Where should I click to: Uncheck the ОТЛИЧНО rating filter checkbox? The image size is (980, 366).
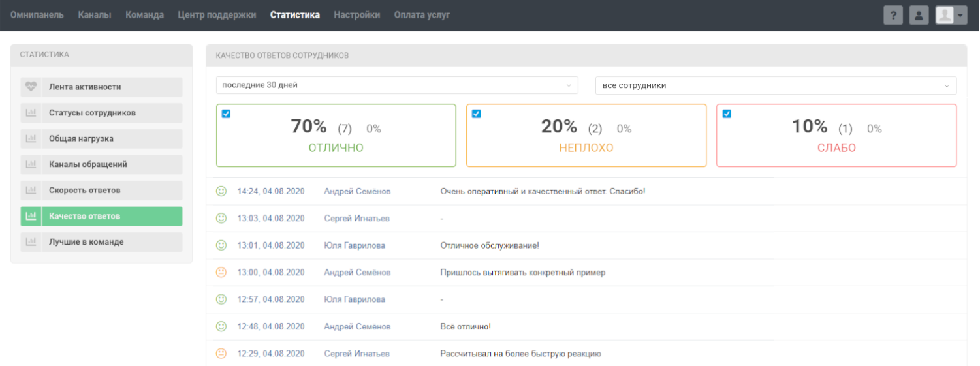pos(226,114)
